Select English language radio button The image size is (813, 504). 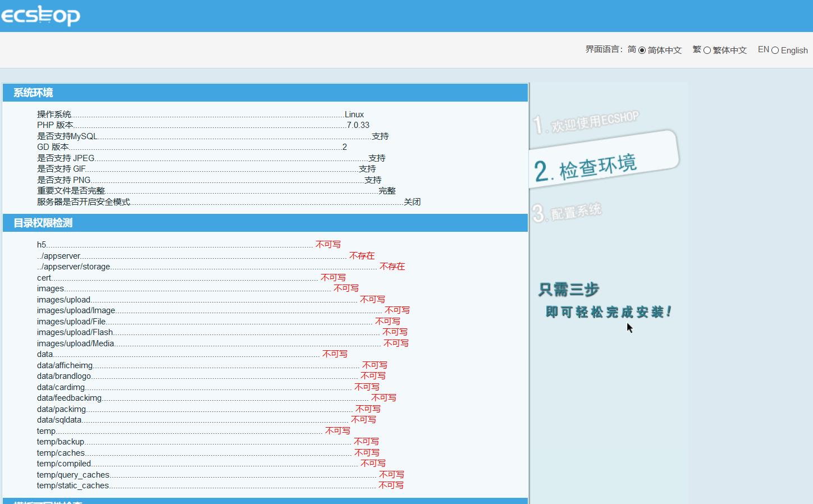pos(775,51)
